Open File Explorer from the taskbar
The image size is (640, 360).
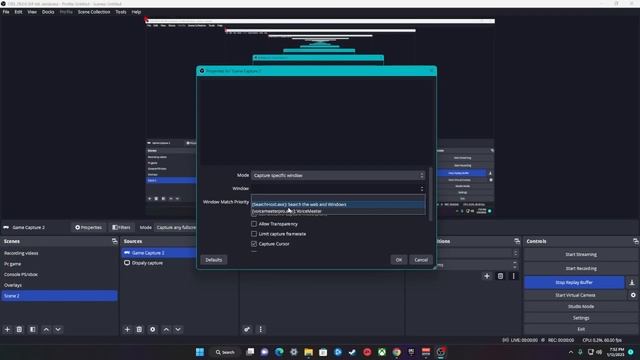(x=309, y=352)
